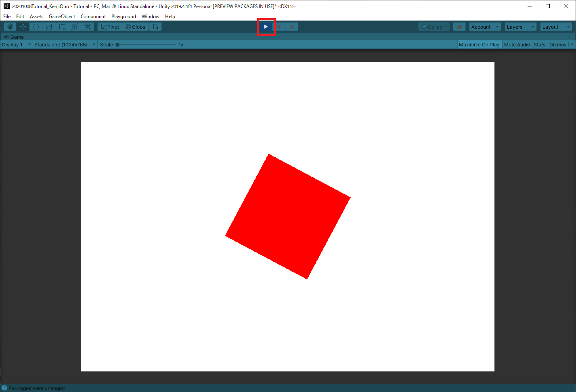The width and height of the screenshot is (576, 392).
Task: Open the Edit menu
Action: [x=20, y=17]
